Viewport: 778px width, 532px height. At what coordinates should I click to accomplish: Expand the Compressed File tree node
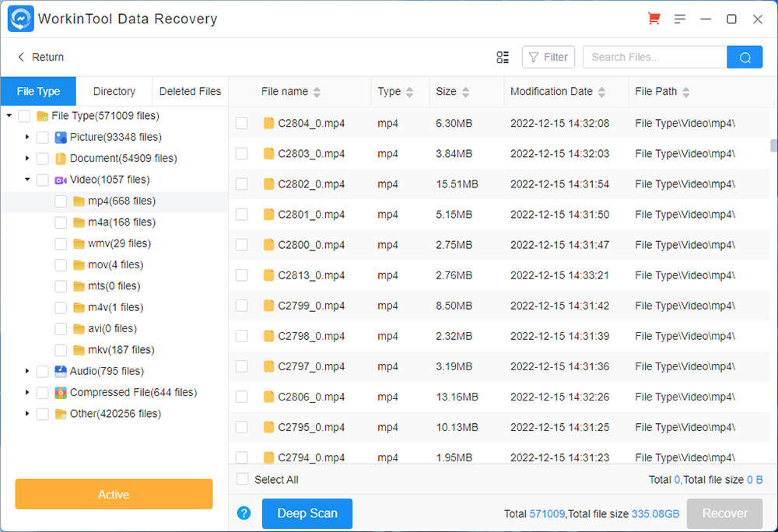27,392
